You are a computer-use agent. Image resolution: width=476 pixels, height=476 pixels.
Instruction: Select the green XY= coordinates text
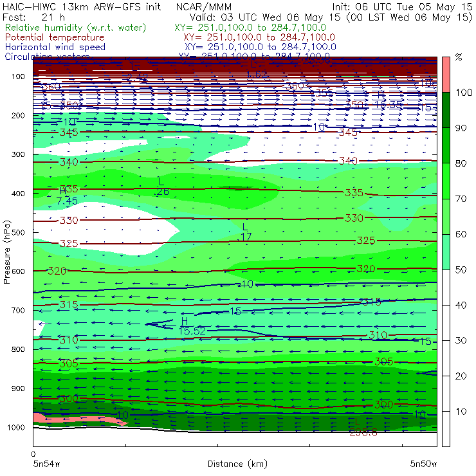(250, 28)
